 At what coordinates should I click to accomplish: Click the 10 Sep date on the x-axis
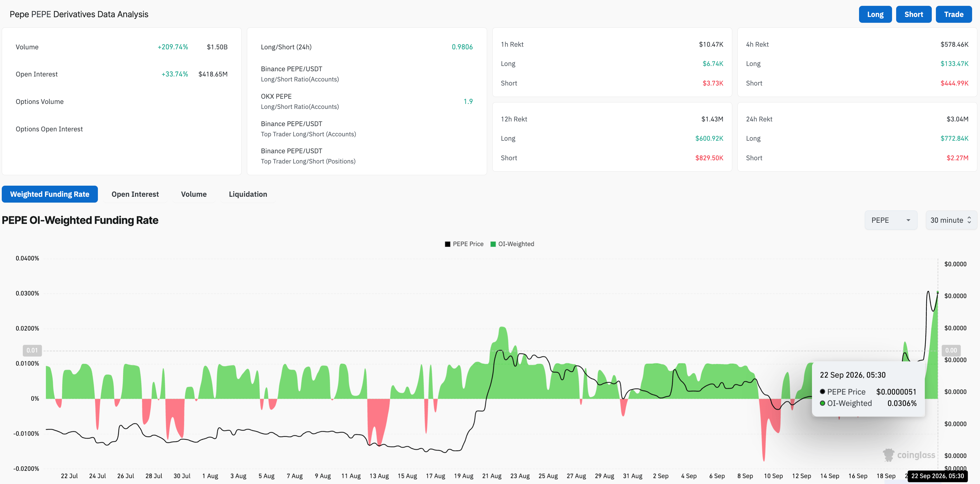(773, 476)
